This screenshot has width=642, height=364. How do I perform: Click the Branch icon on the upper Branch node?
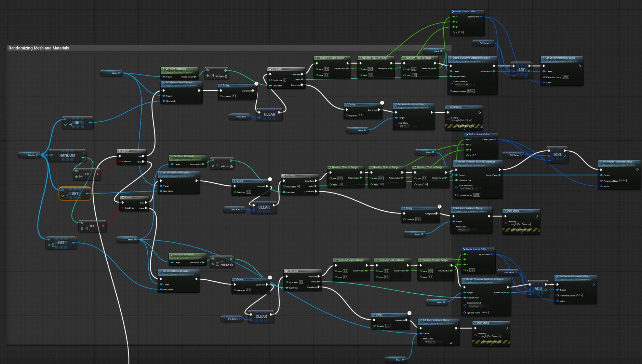119,151
